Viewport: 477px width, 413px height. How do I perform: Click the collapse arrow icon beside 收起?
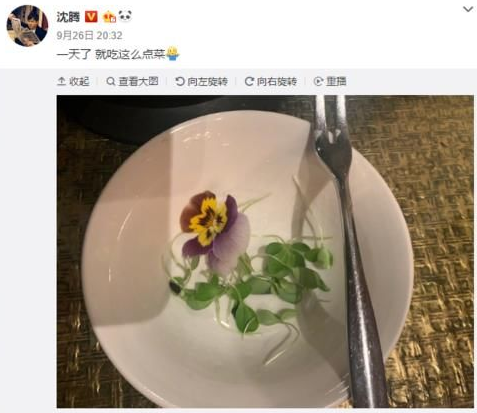tap(61, 81)
